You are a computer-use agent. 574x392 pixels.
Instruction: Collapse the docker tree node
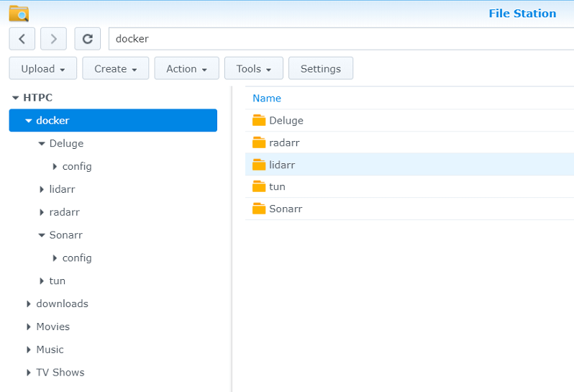coord(28,120)
